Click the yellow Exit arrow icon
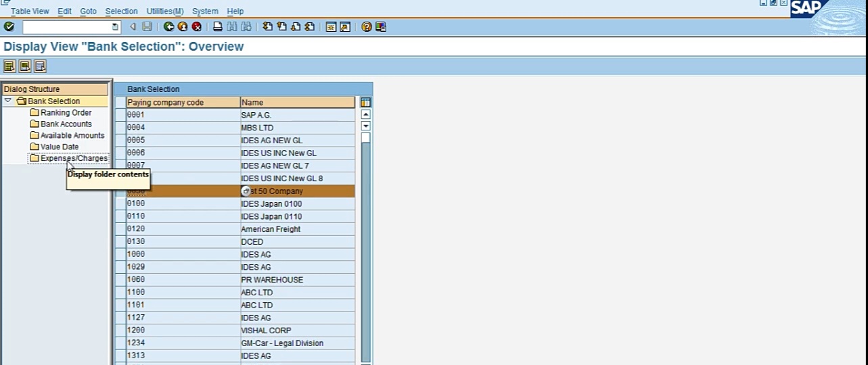Screen dimensions: 868x365 (x=183, y=27)
